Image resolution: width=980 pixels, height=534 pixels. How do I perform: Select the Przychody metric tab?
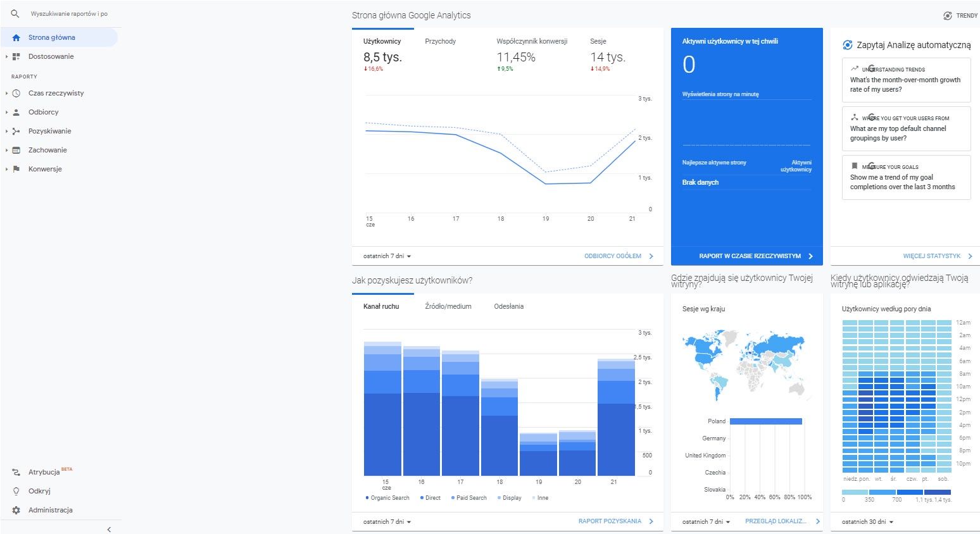(440, 41)
